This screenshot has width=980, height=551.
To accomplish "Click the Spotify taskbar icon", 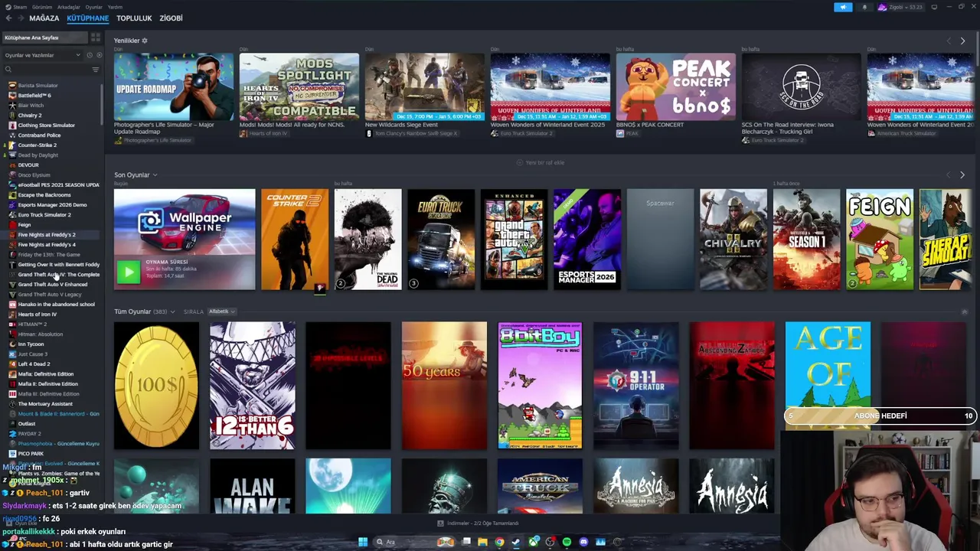I will point(567,542).
